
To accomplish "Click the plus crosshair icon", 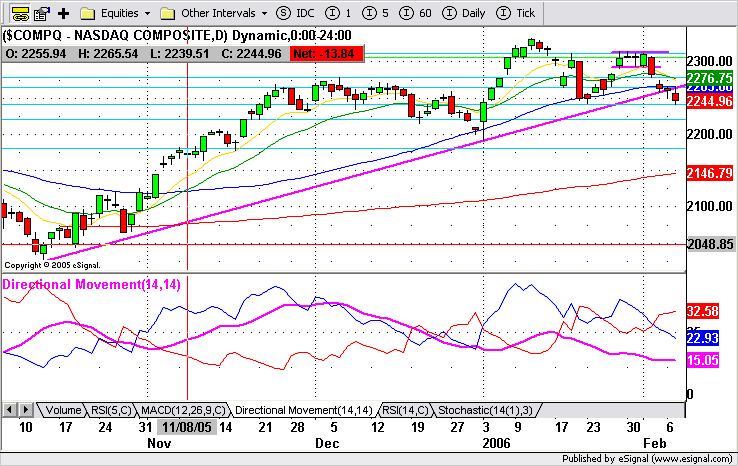I will click(64, 13).
